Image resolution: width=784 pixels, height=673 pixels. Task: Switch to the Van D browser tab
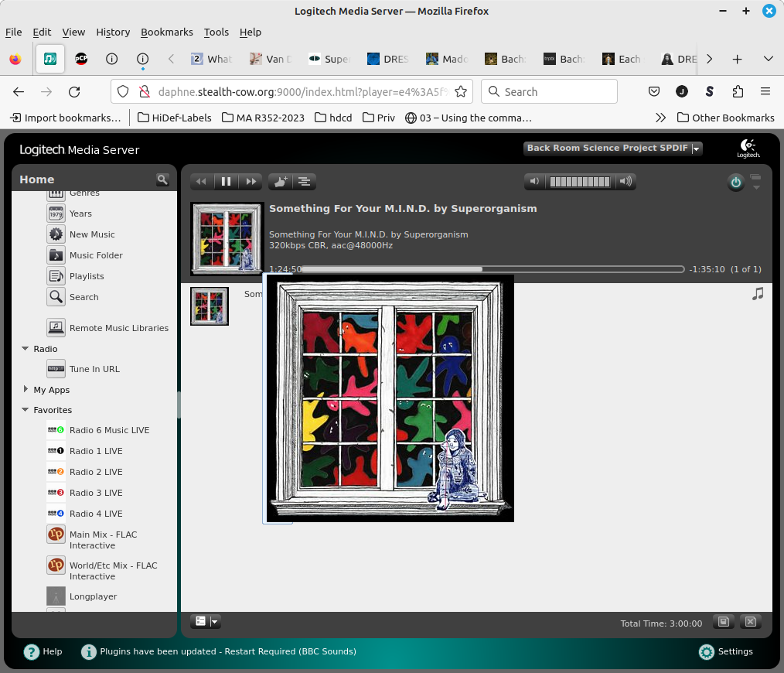tap(271, 59)
